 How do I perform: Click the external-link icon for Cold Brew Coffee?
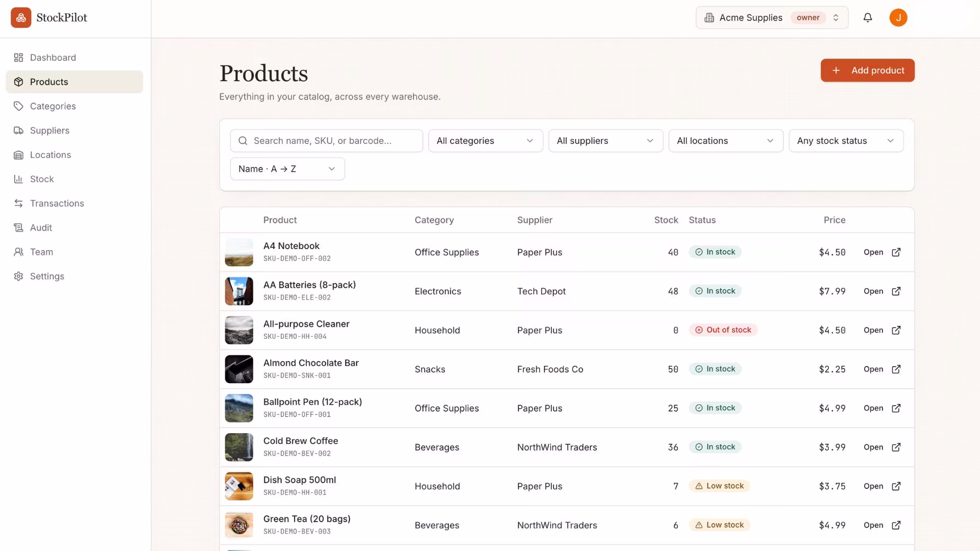point(896,447)
